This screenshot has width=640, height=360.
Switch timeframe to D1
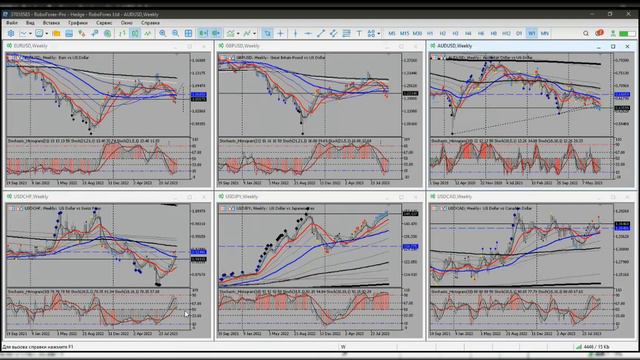[x=519, y=33]
